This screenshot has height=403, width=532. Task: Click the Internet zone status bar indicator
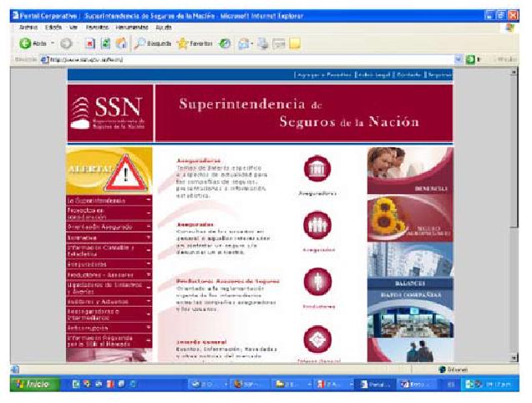(x=453, y=370)
